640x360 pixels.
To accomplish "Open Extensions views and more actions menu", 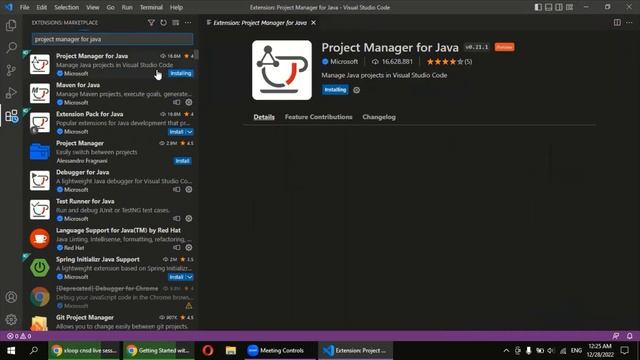I will point(188,22).
